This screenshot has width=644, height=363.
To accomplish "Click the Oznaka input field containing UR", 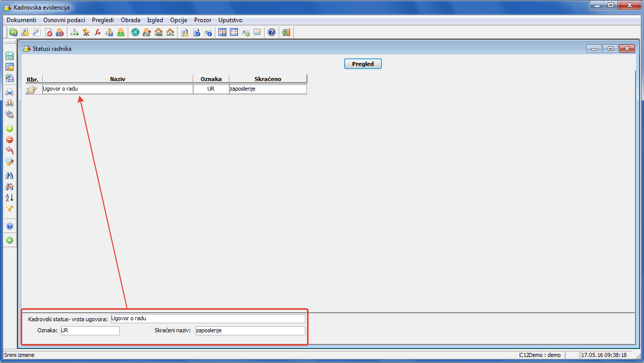I will 90,331.
